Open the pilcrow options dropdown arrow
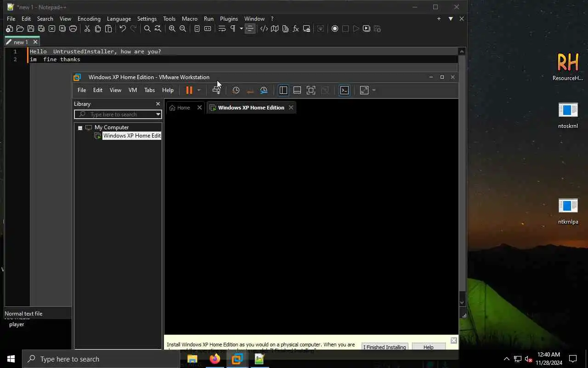This screenshot has width=588, height=368. click(241, 29)
